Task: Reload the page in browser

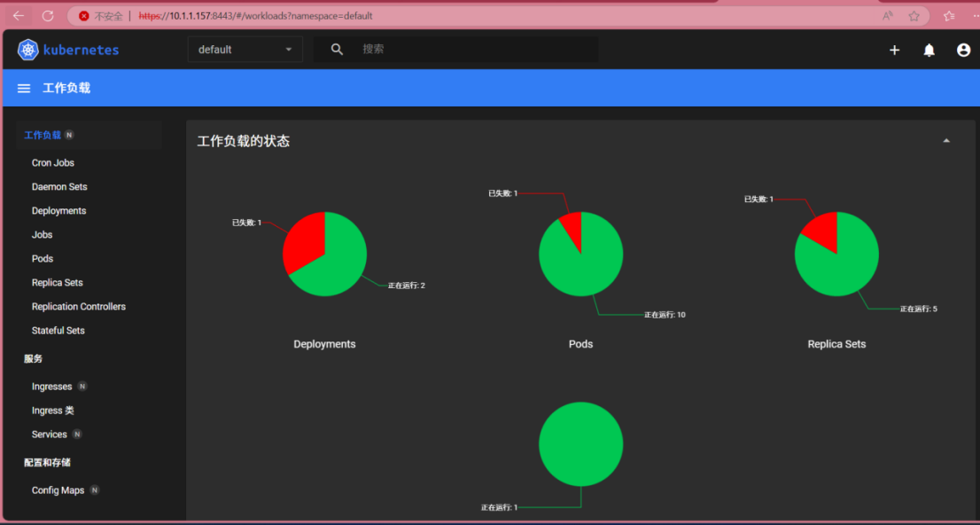Action: coord(48,16)
